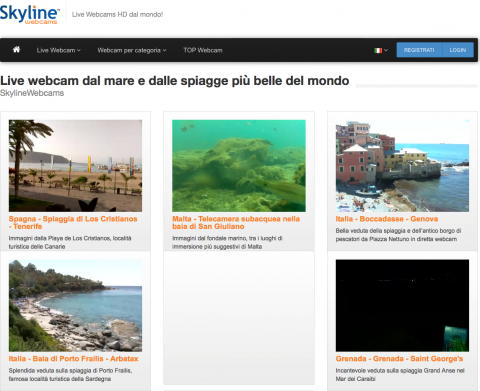Follow the Italia - Boccadasse - Genova link
480x391 pixels.
coord(387,219)
